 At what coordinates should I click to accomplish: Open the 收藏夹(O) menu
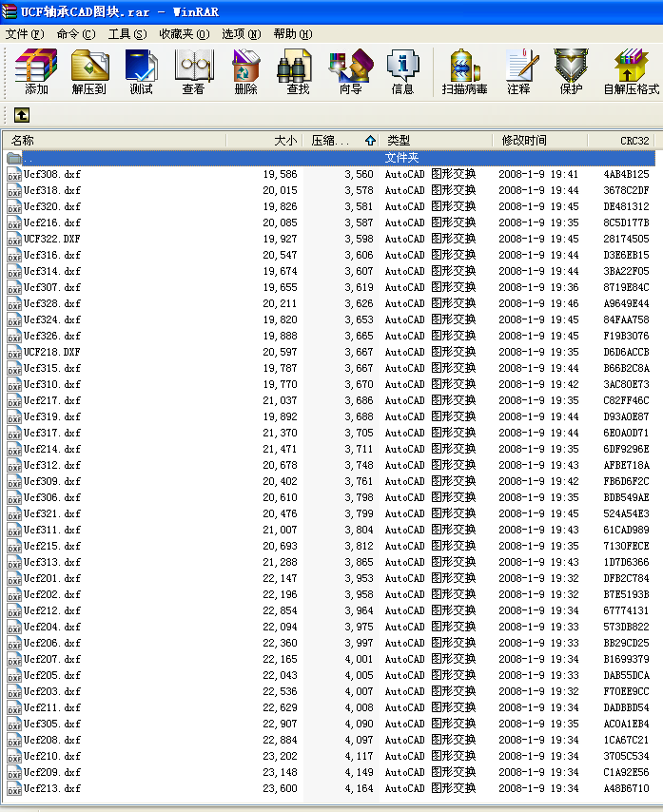[185, 34]
